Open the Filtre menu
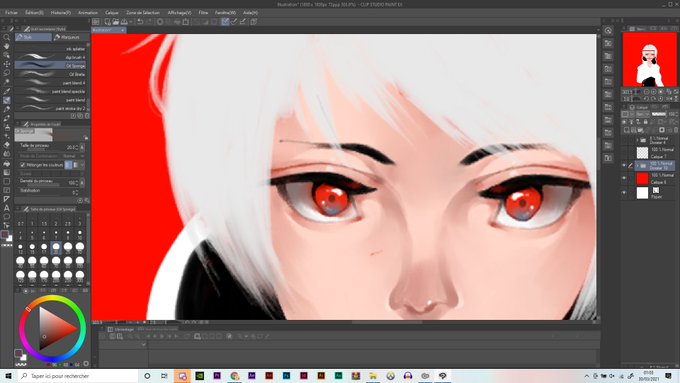Viewport: 680px width, 383px height. 203,13
